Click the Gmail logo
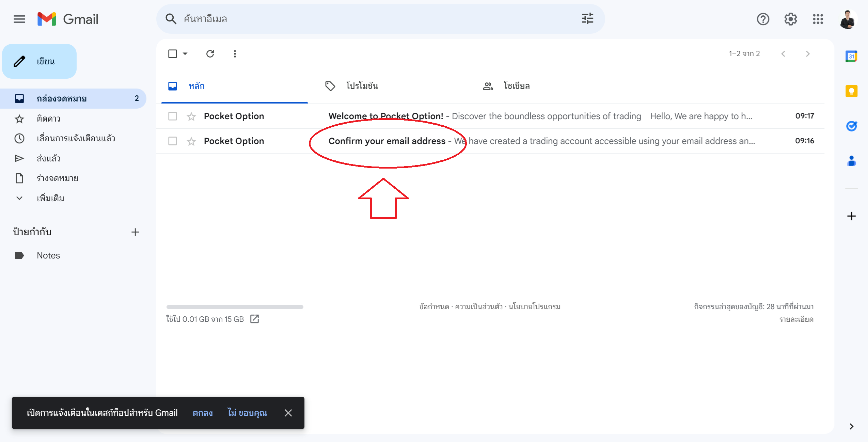 pyautogui.click(x=68, y=19)
